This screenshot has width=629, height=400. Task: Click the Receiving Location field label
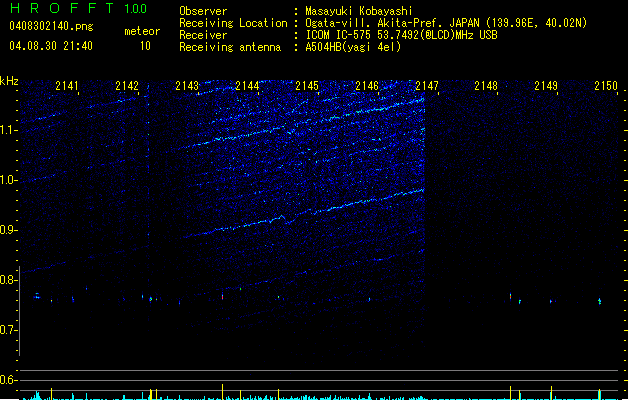click(233, 23)
